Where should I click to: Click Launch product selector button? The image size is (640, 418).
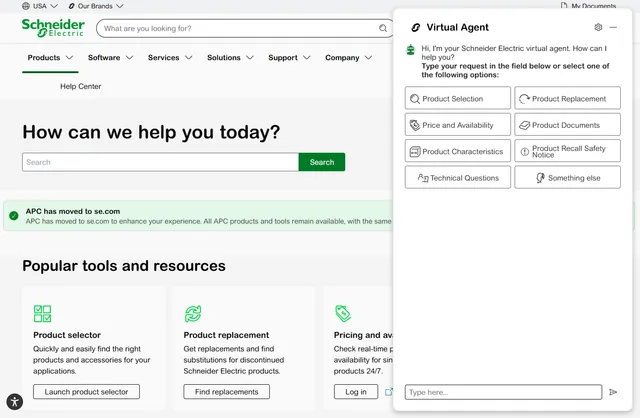[x=86, y=392]
